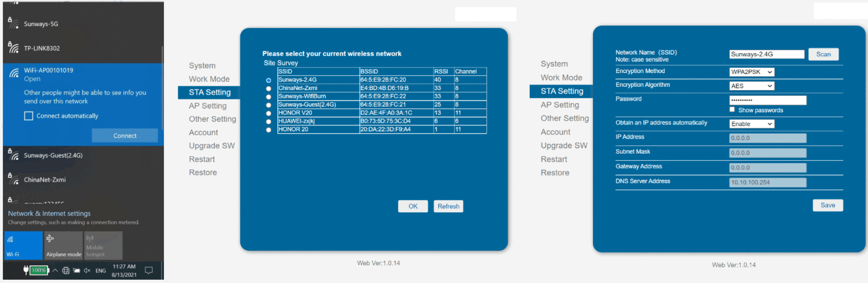This screenshot has width=868, height=283.
Task: Click the Wi-Fi signal icon beside TP-LINK8302
Action: [x=13, y=48]
